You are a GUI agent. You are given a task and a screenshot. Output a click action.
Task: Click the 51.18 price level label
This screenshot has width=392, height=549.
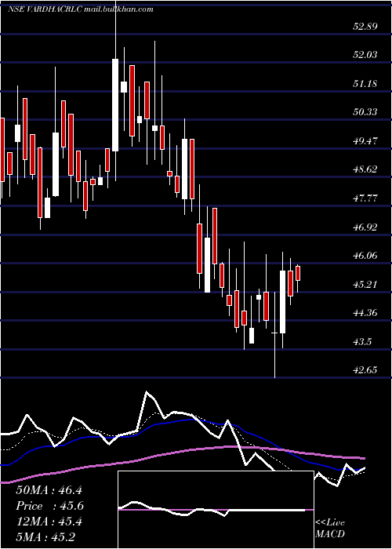tap(365, 84)
